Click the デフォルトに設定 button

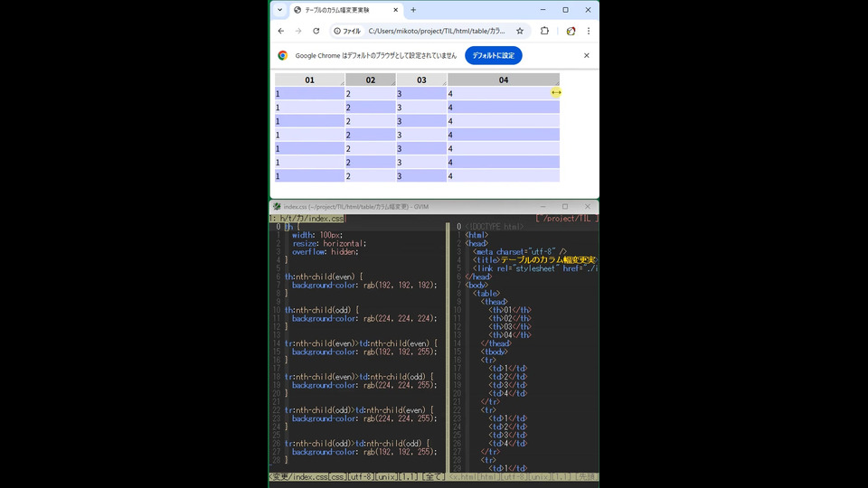pyautogui.click(x=494, y=55)
